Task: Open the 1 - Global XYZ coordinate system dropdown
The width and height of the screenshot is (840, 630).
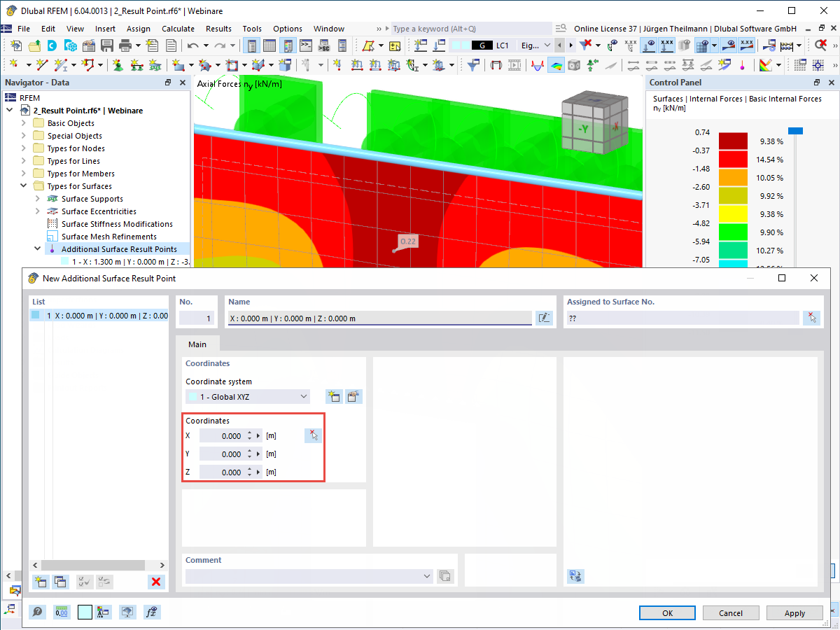Action: (x=247, y=396)
